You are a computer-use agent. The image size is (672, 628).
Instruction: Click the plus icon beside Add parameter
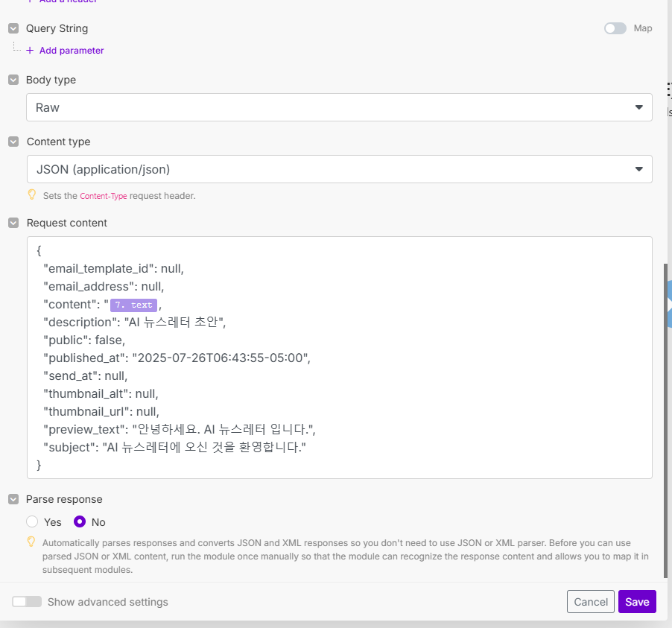[x=30, y=51]
